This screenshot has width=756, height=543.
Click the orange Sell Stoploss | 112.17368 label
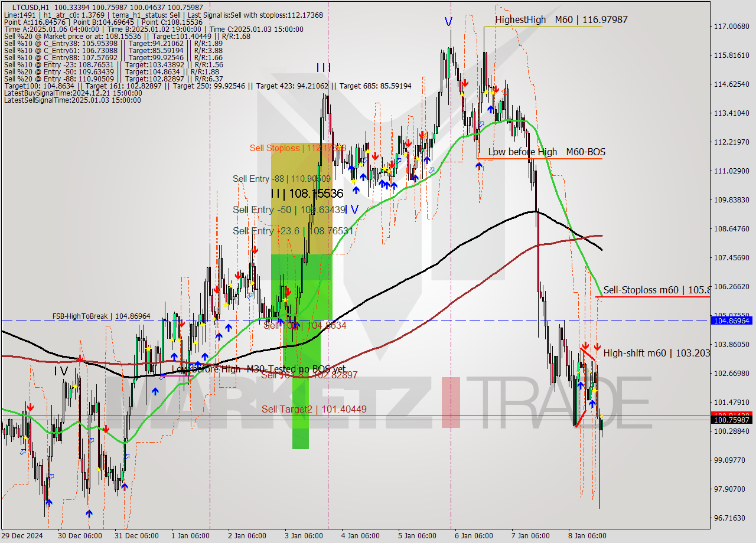pyautogui.click(x=298, y=148)
